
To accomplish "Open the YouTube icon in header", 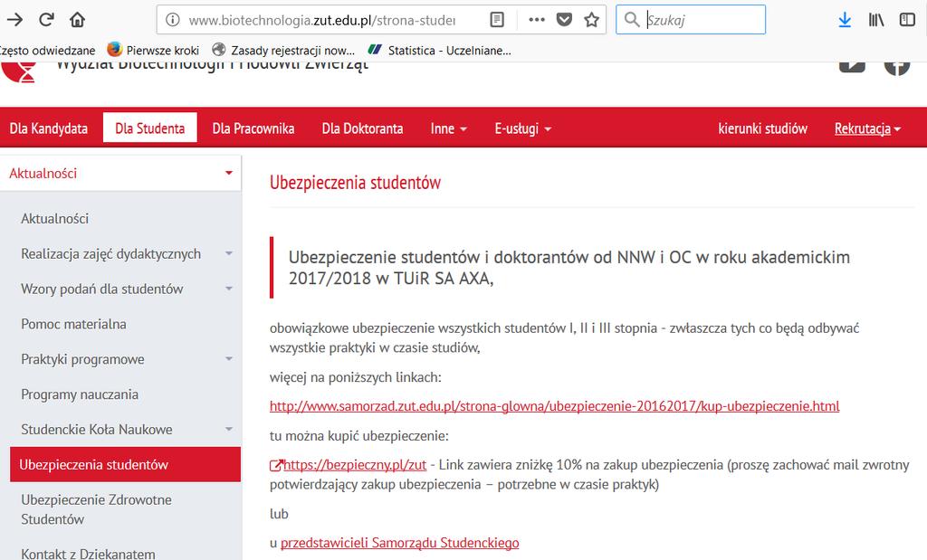I will click(x=852, y=66).
